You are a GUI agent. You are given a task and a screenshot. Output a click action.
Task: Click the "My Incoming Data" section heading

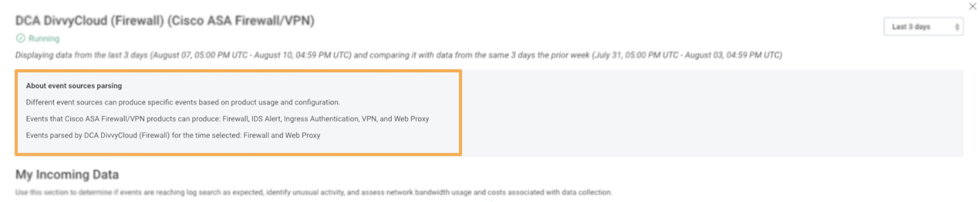tap(67, 175)
